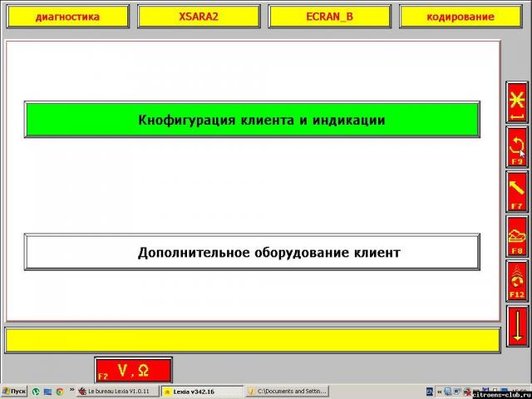This screenshot has width=532, height=399.
Task: Switch to Lexia v342.16 taskbar window
Action: (202, 392)
